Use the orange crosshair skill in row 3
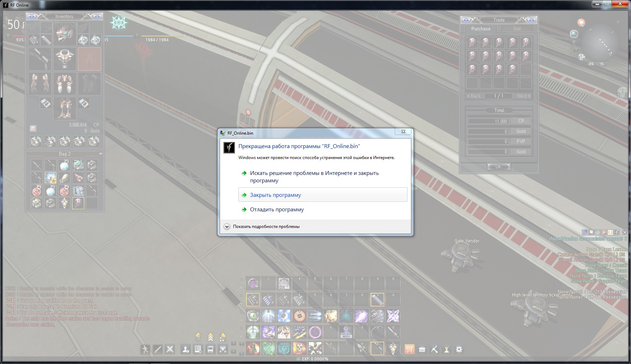The height and width of the screenshot is (364, 631). tap(300, 316)
